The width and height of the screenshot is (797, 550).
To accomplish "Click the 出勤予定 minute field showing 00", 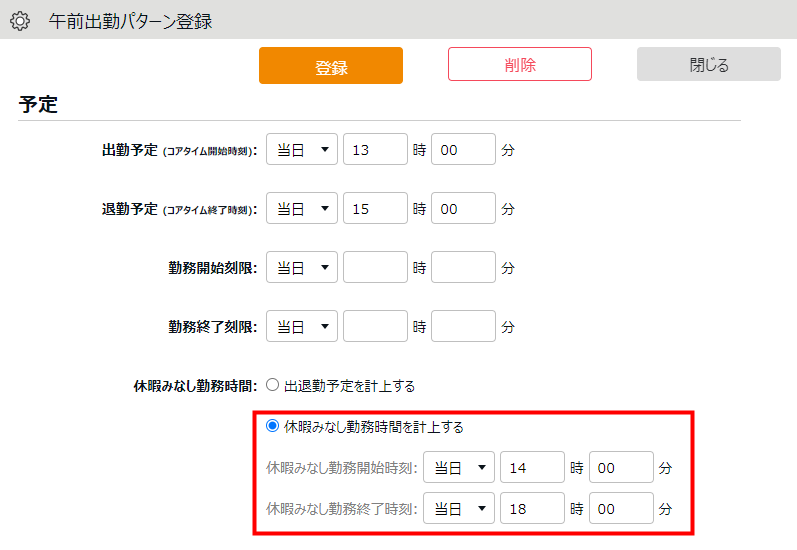I will [x=463, y=150].
